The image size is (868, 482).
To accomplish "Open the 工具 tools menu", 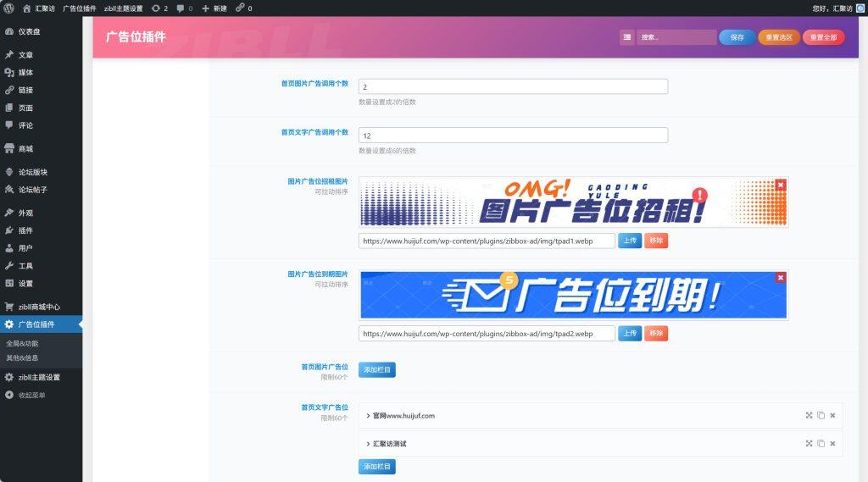I will (x=41, y=266).
